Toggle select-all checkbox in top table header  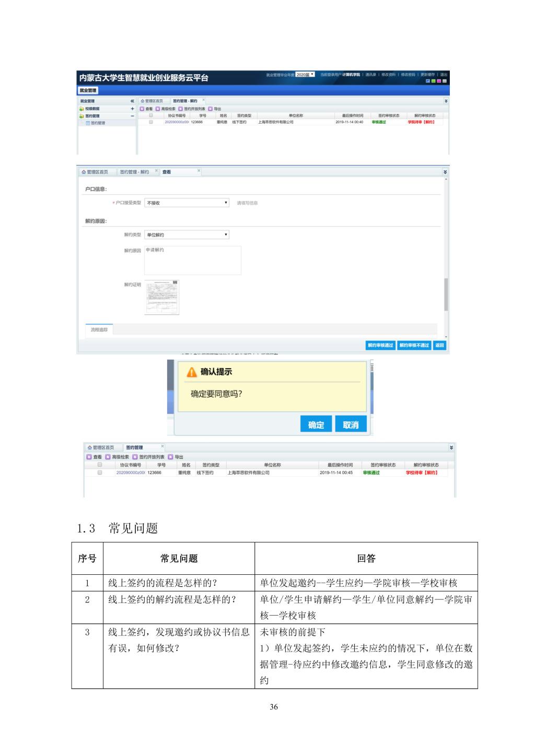pos(151,115)
